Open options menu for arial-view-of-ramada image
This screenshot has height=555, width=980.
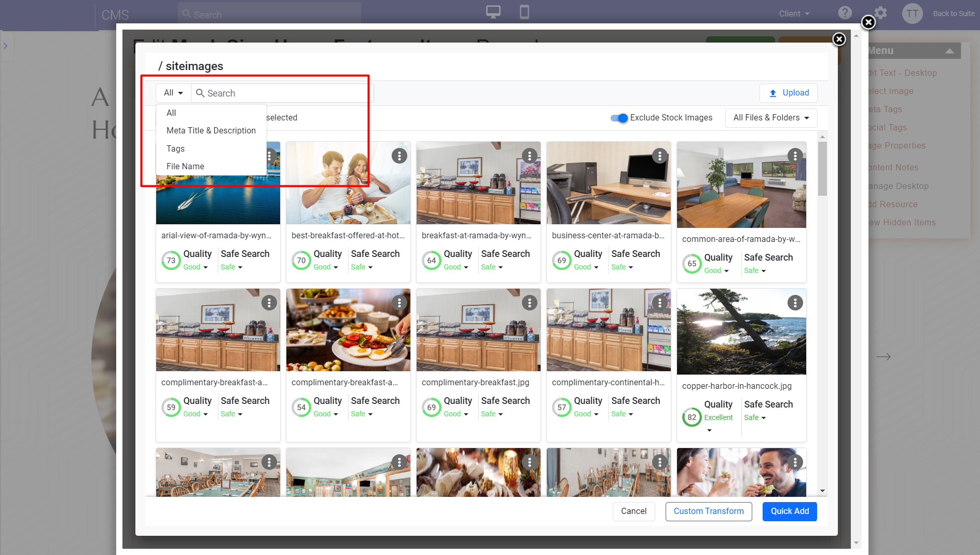[x=269, y=156]
